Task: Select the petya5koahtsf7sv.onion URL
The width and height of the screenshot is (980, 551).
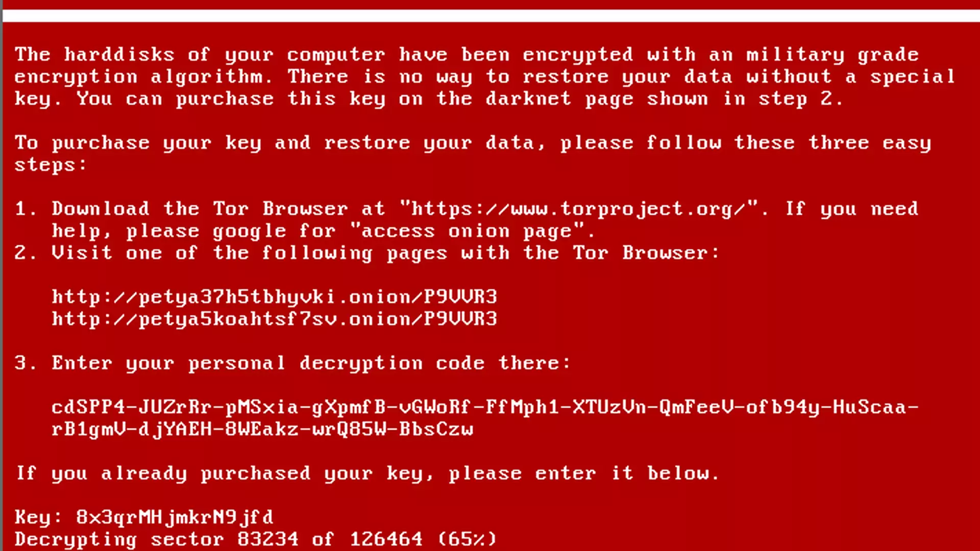Action: 275,318
